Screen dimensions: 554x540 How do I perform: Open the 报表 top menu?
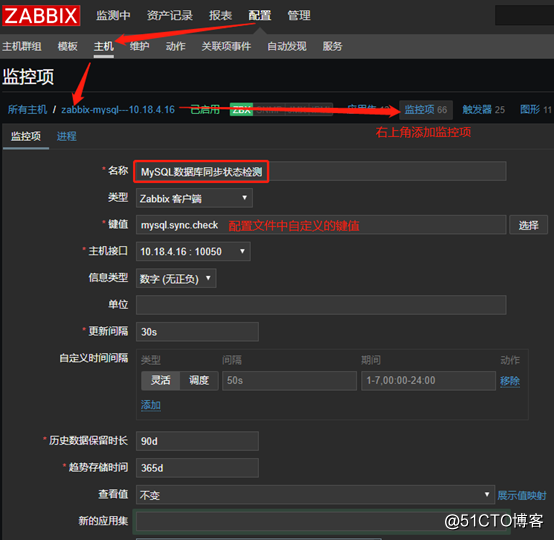pos(220,16)
